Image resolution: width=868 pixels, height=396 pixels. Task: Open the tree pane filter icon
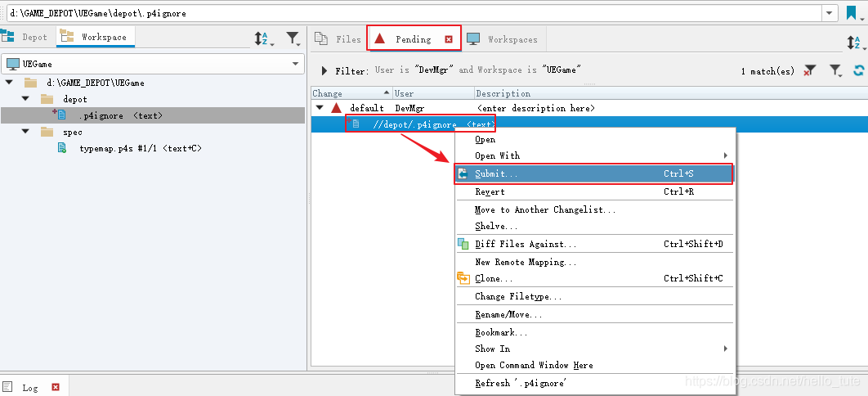pos(293,38)
